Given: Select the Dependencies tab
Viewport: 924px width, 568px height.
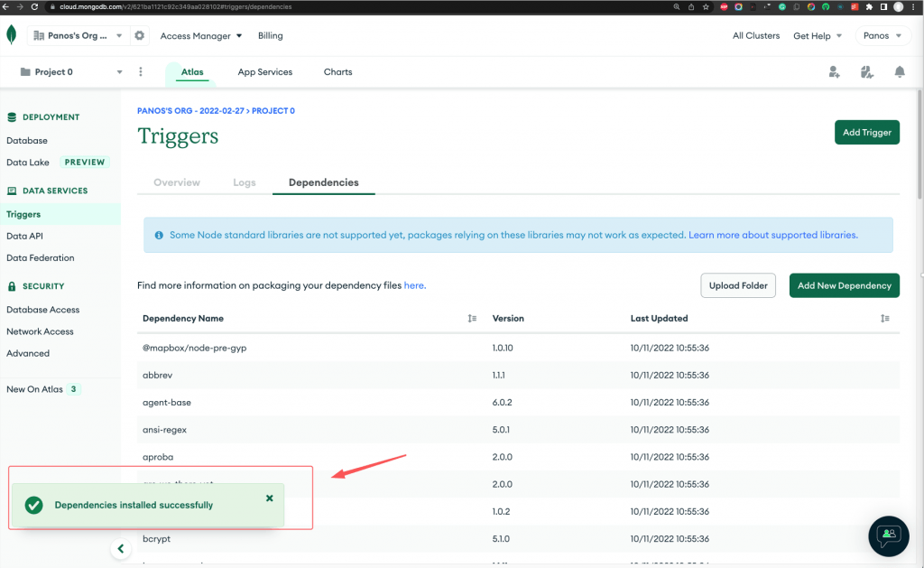Looking at the screenshot, I should point(324,182).
